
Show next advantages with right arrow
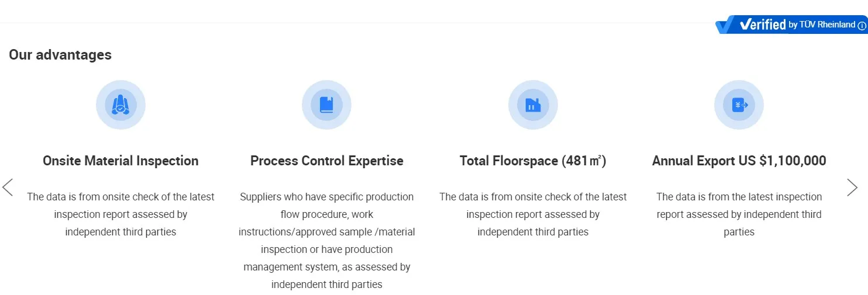(x=852, y=187)
